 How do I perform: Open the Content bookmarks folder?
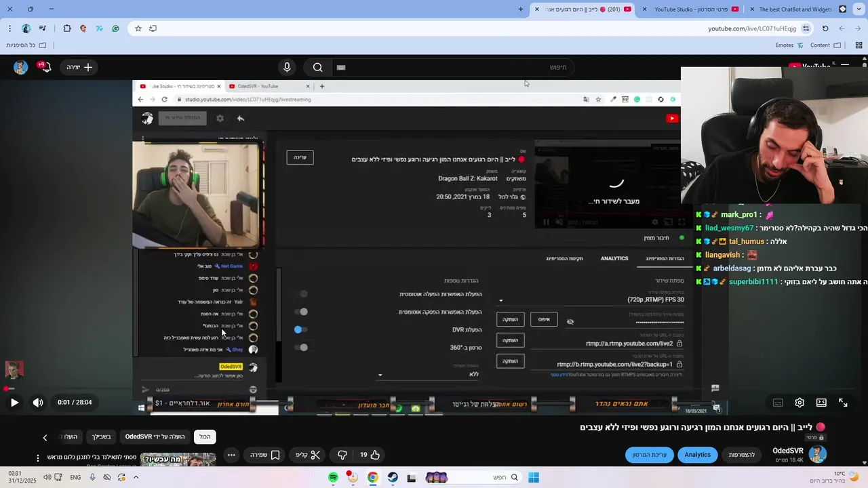pos(825,45)
